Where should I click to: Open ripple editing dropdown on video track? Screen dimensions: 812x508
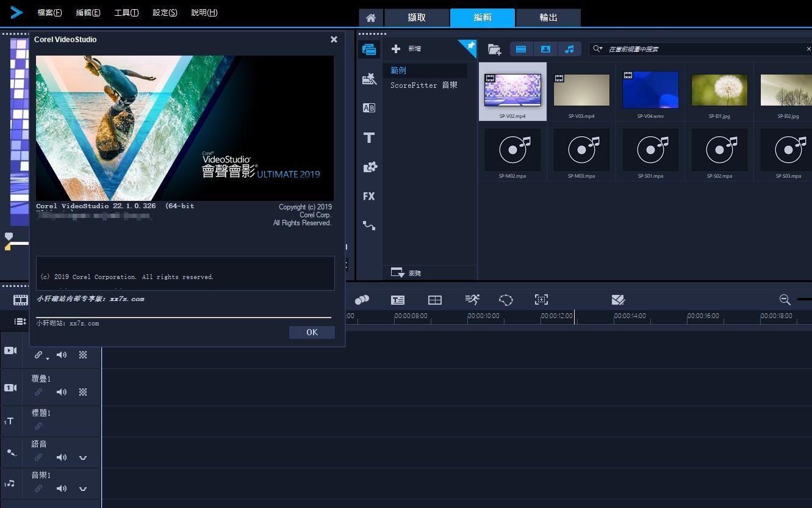point(48,358)
